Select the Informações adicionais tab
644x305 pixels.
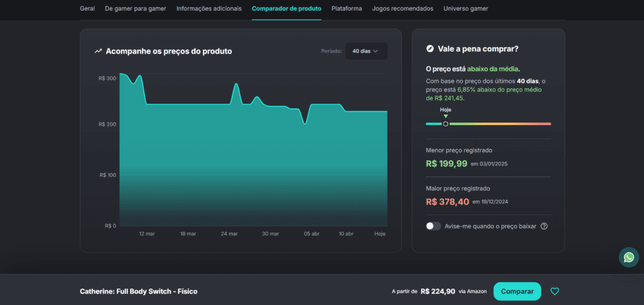(209, 9)
